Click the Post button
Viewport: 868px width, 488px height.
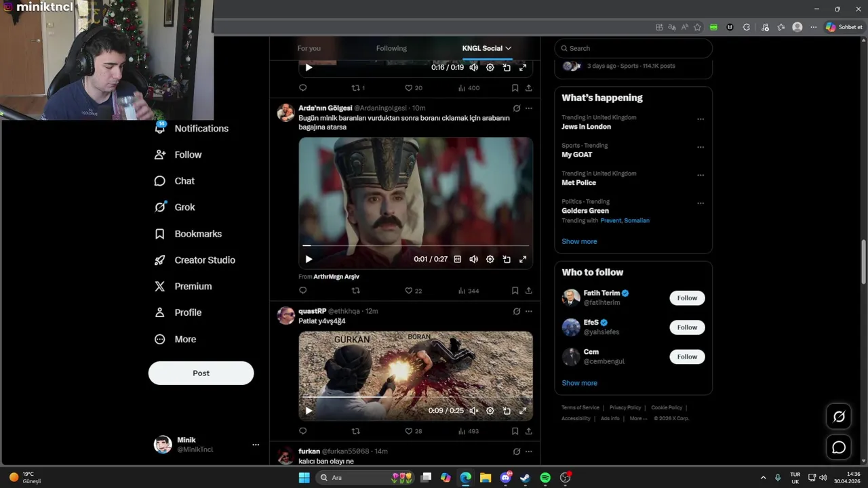[x=201, y=373]
